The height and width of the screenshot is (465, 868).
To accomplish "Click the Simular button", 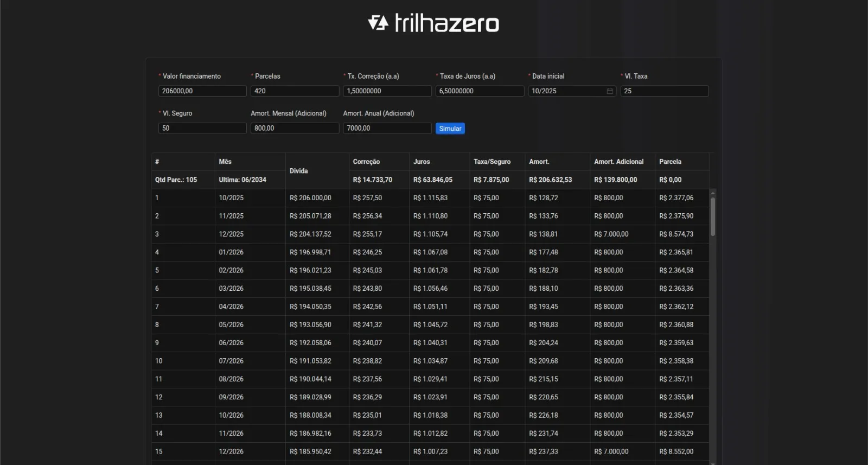I will click(450, 129).
